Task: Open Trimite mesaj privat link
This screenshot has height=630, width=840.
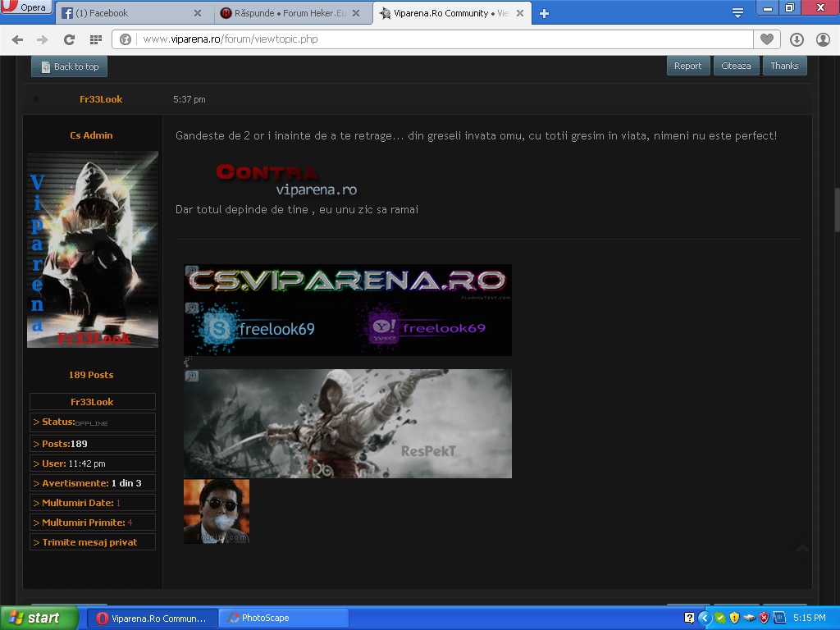Action: pyautogui.click(x=89, y=542)
